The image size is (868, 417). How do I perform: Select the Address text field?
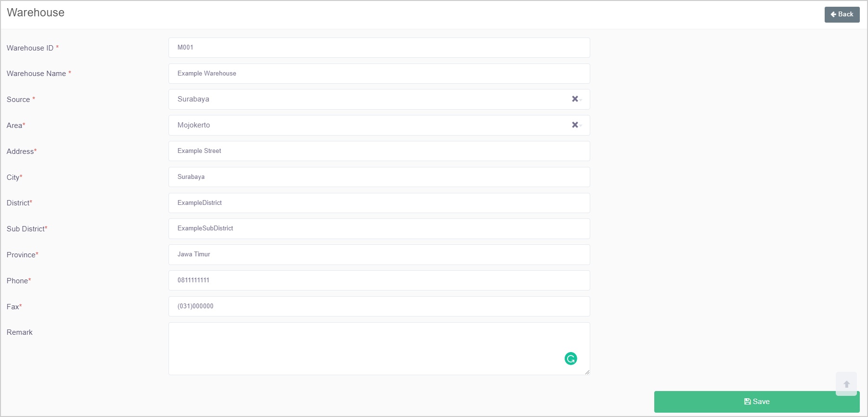[379, 151]
